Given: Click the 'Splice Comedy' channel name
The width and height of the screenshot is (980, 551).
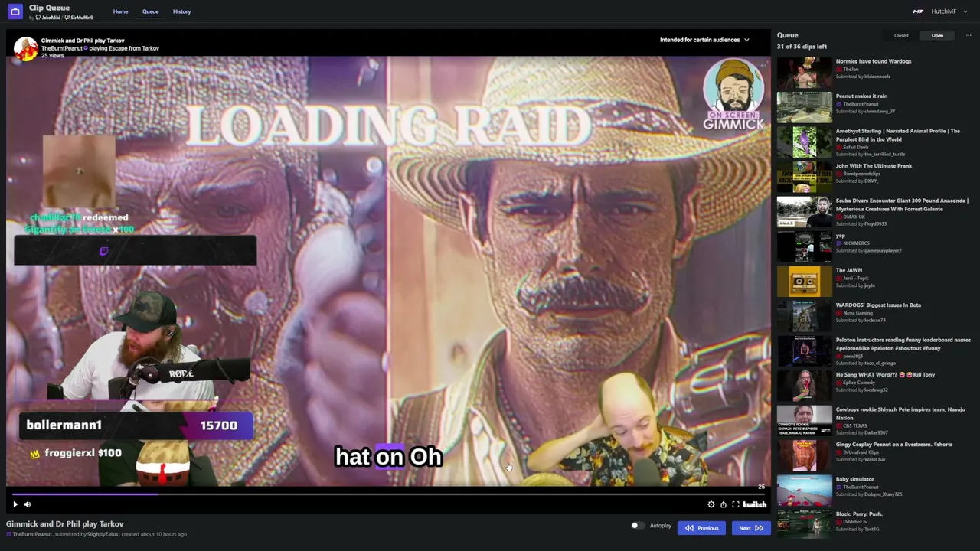Looking at the screenshot, I should point(857,383).
